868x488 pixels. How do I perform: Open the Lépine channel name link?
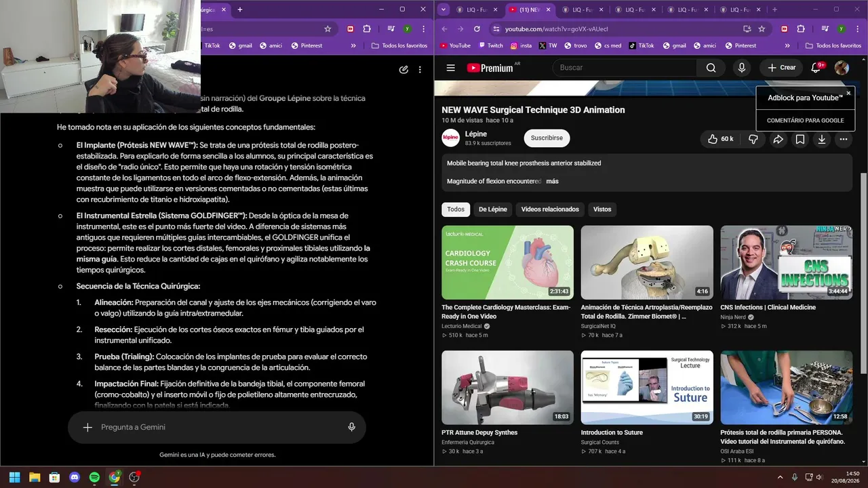(x=476, y=134)
